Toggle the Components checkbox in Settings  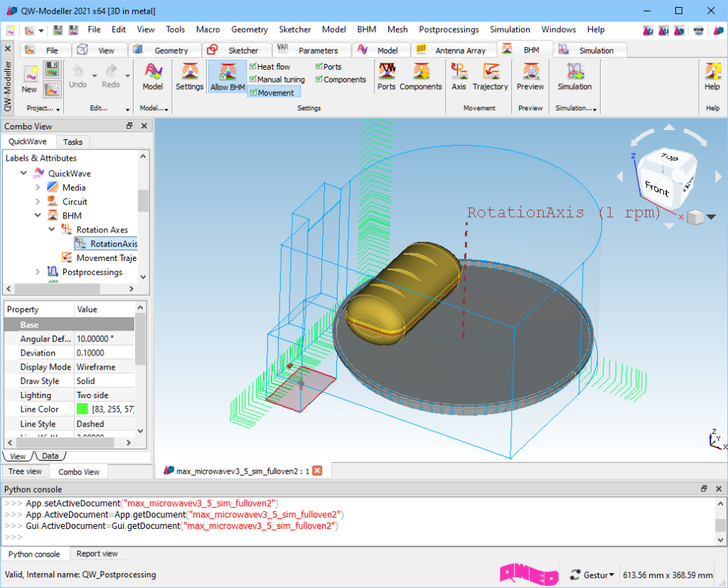tap(319, 80)
